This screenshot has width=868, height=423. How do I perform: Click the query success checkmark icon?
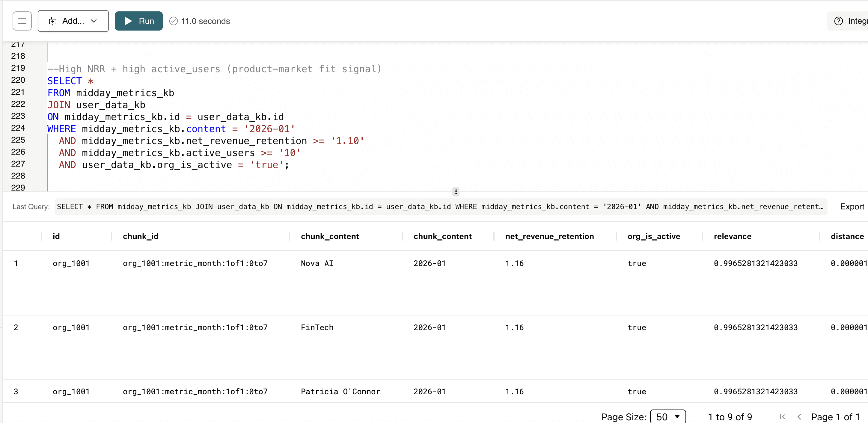click(173, 21)
